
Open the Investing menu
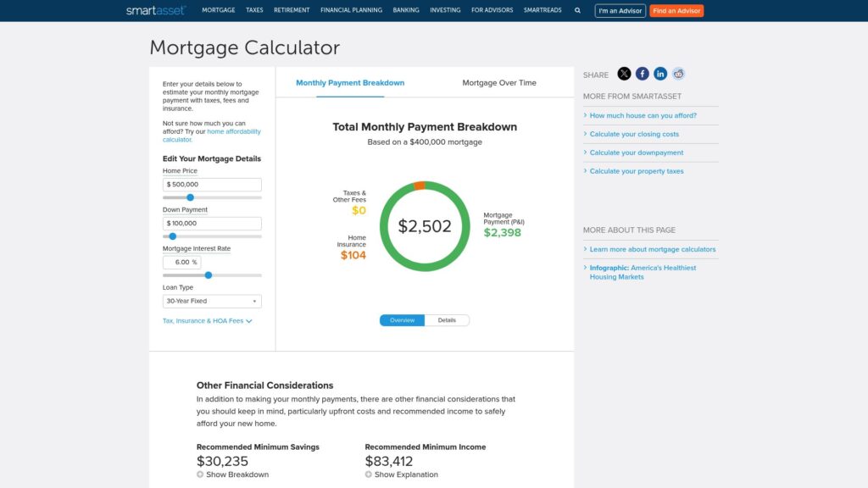pos(445,10)
